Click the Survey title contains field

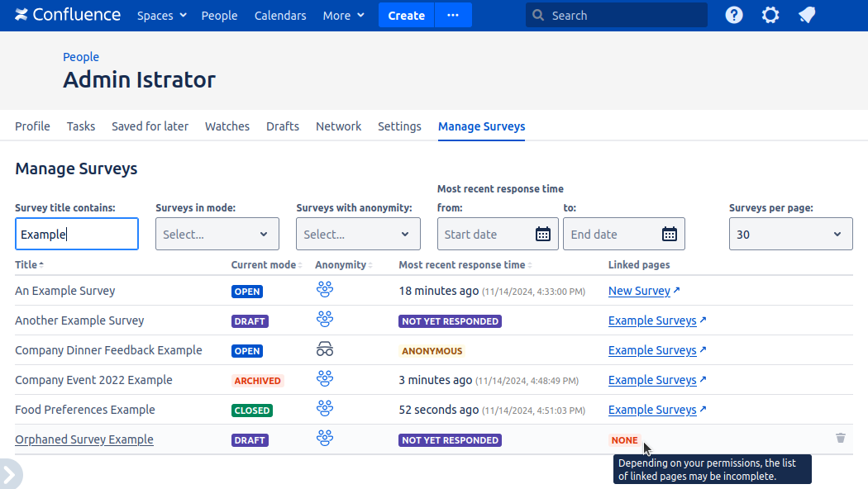(77, 234)
